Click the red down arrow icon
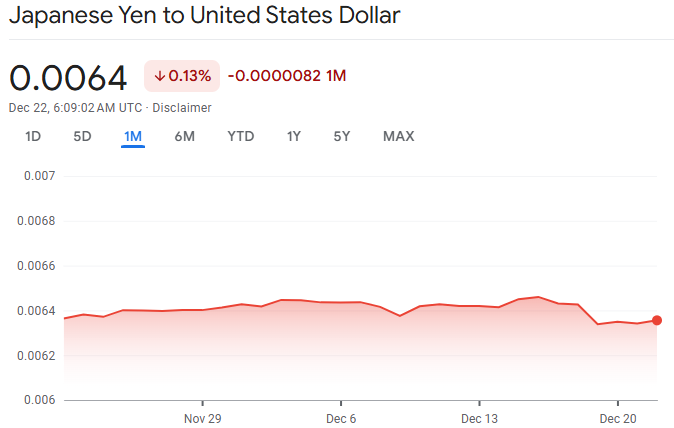 [159, 76]
